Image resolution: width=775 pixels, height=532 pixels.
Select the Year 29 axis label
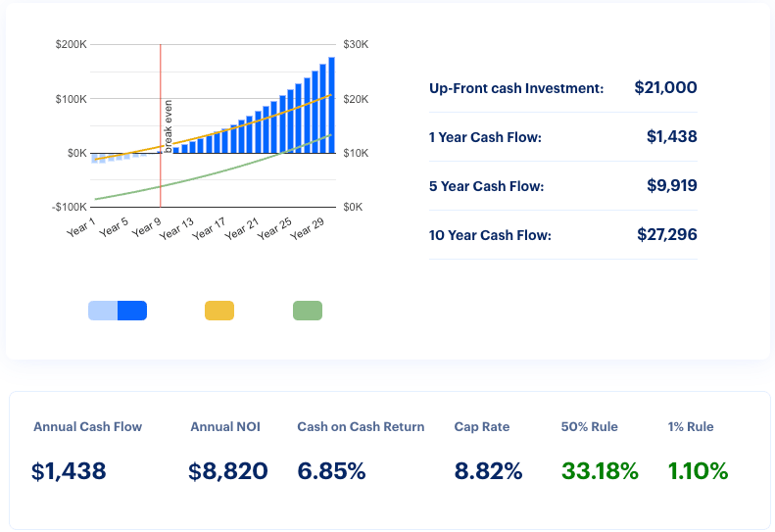[x=308, y=228]
